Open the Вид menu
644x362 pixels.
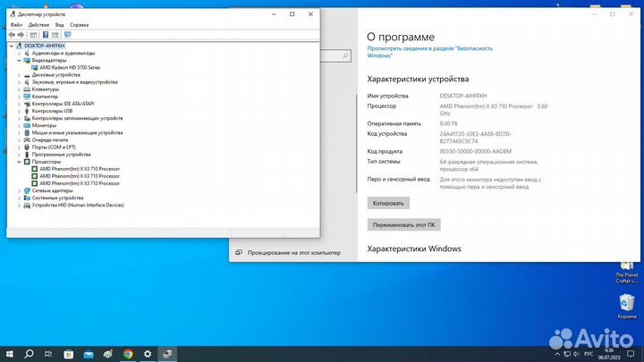[x=60, y=25]
